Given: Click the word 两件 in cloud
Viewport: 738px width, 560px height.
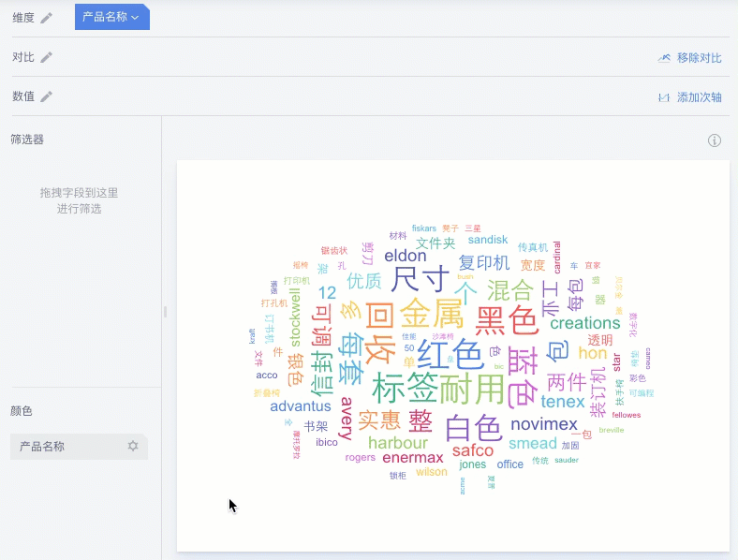Looking at the screenshot, I should click(567, 382).
